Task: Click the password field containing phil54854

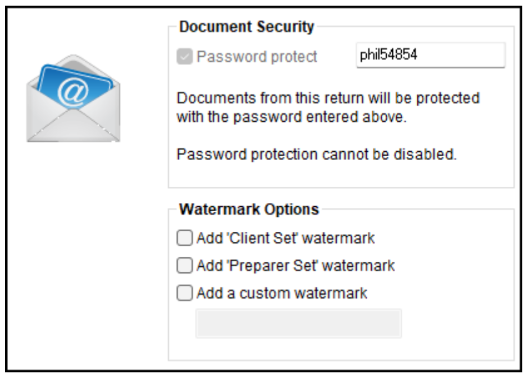Action: pyautogui.click(x=431, y=55)
